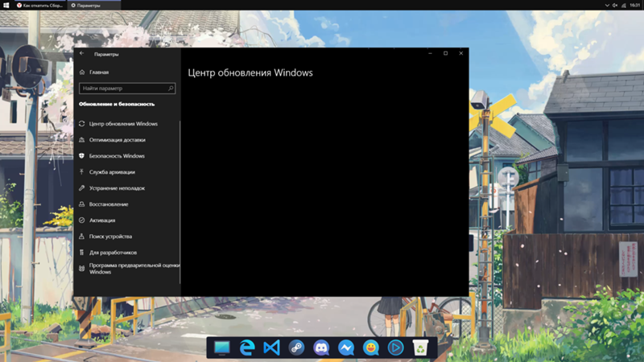The width and height of the screenshot is (644, 362).
Task: Click the home icon next to Главная
Action: (82, 72)
